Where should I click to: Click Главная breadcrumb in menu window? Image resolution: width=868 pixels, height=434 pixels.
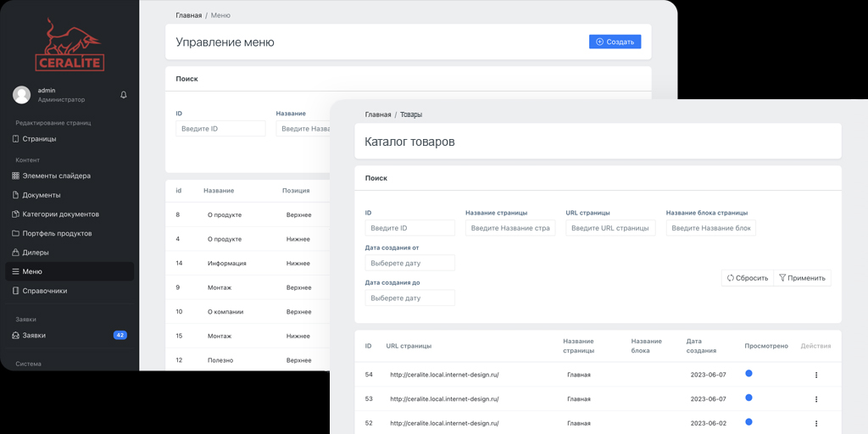[x=189, y=15]
